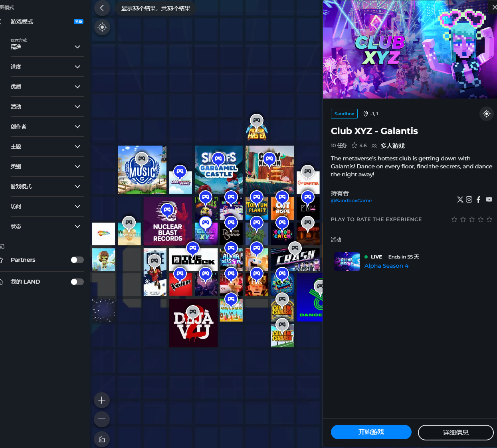The image size is (497, 448).
Task: Click the gamepad pin on Club XYZ tile
Action: [x=206, y=223]
